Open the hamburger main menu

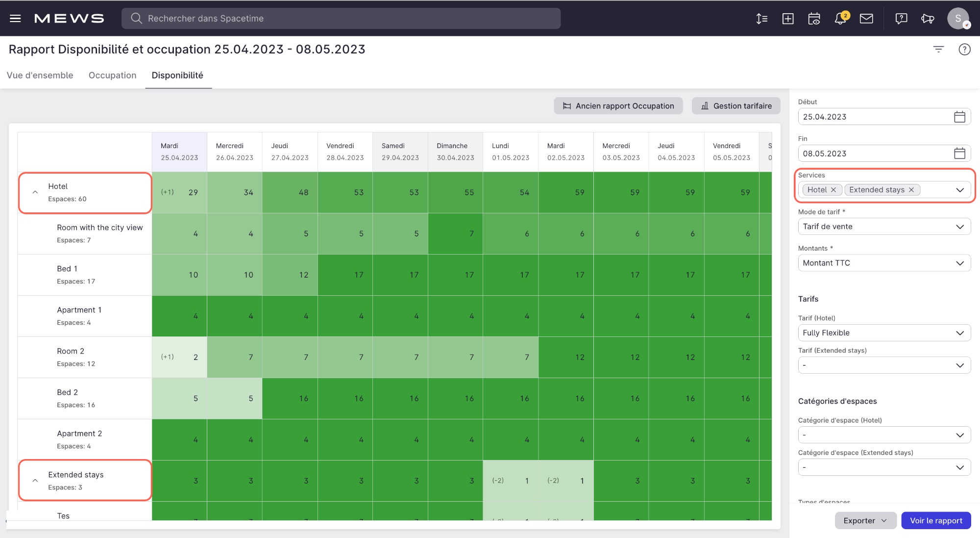15,19
